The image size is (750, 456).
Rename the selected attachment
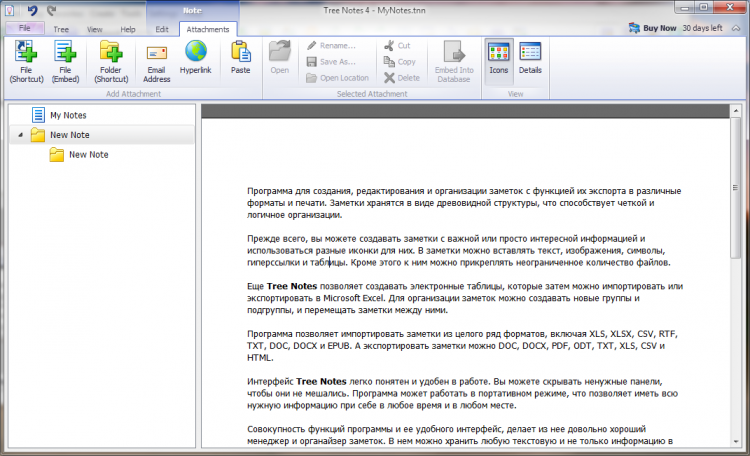tap(331, 45)
